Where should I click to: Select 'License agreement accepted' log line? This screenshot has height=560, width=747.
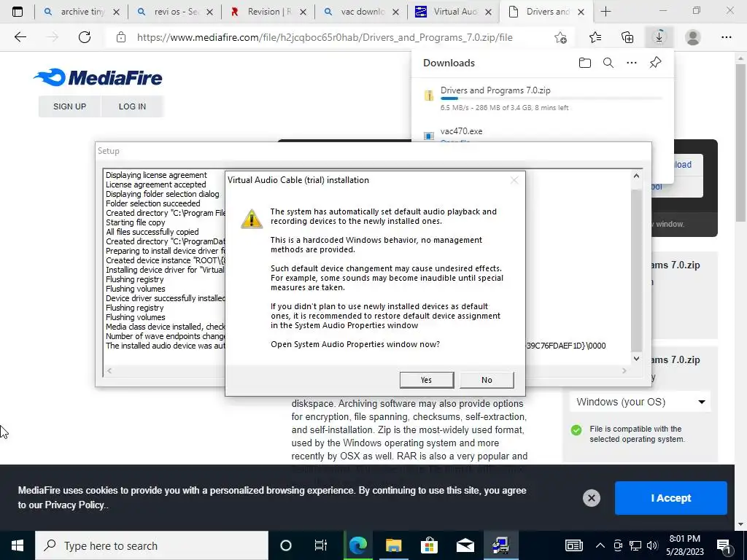pos(156,184)
